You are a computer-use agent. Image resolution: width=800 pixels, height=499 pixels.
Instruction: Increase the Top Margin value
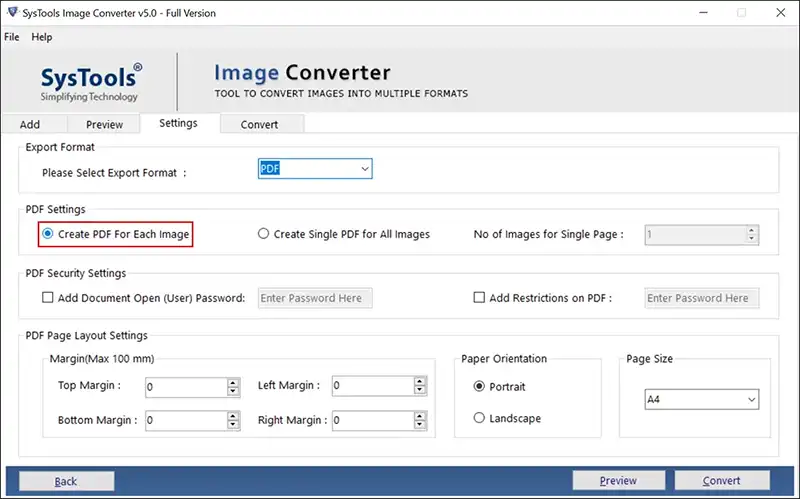point(233,383)
